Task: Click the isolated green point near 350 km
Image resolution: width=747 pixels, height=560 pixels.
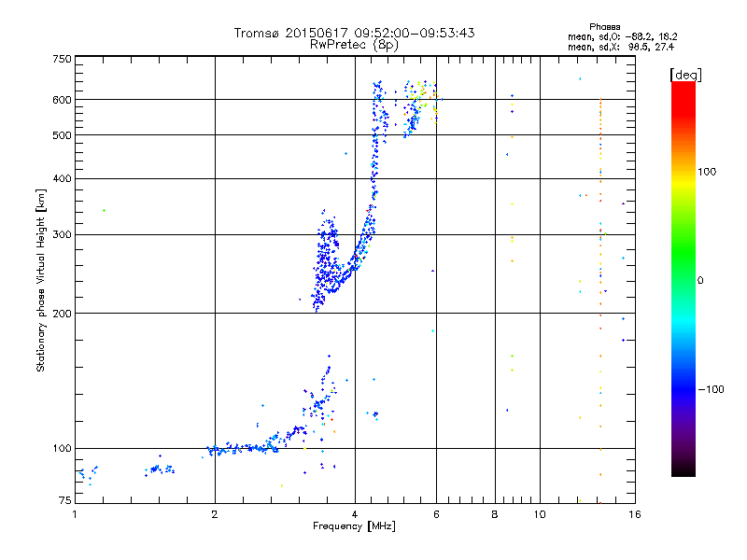Action: tap(105, 211)
